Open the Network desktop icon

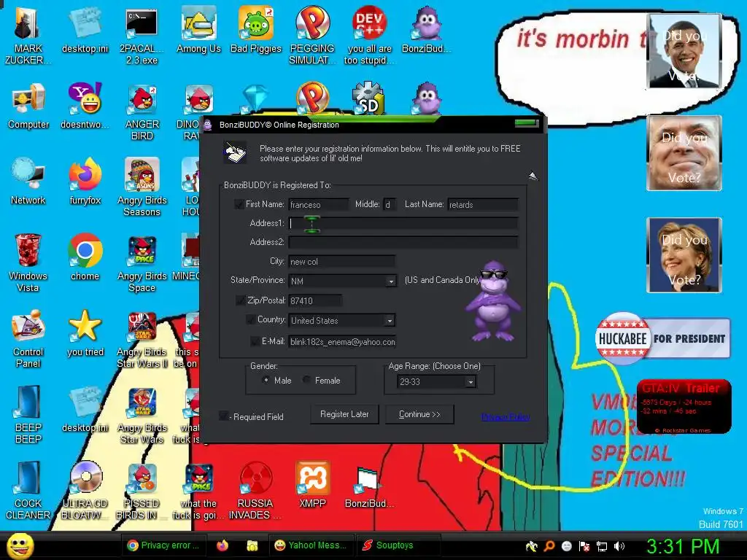(x=28, y=182)
